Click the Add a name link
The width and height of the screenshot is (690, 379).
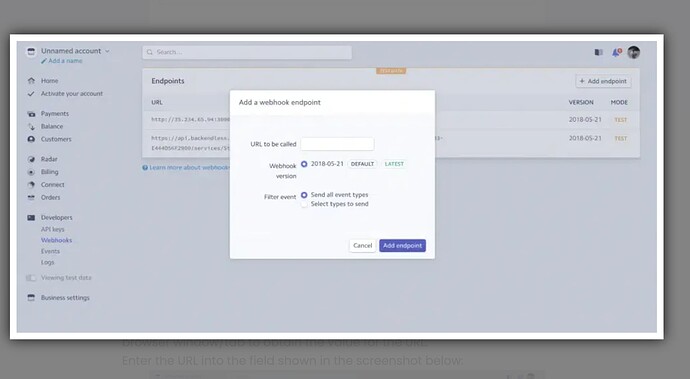pyautogui.click(x=65, y=61)
